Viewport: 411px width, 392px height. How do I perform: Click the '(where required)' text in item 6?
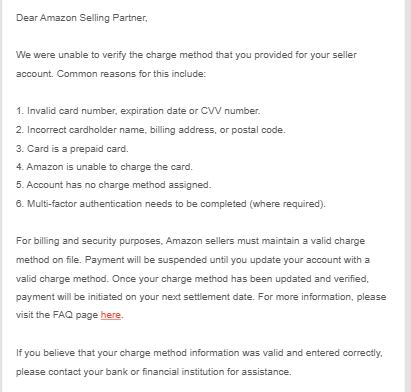[x=287, y=204]
